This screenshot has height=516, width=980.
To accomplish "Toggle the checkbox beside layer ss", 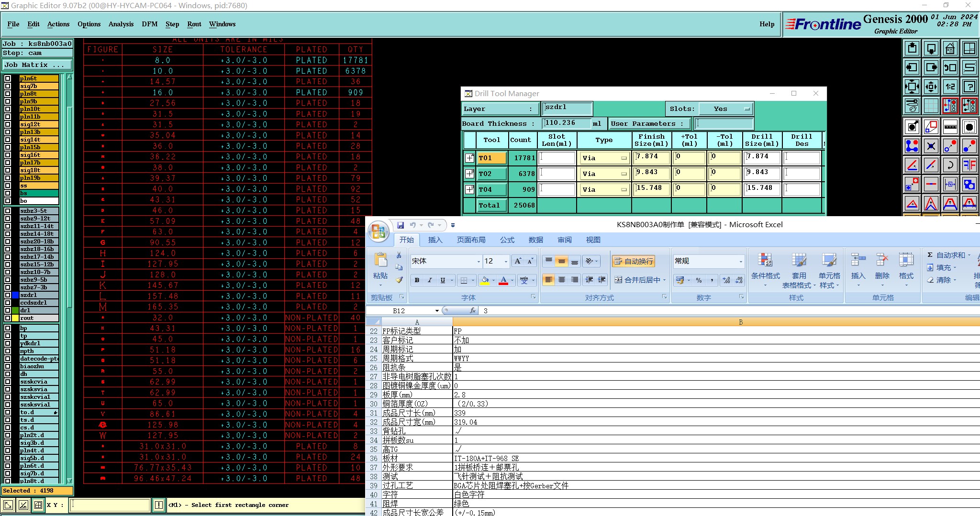I will (x=8, y=186).
